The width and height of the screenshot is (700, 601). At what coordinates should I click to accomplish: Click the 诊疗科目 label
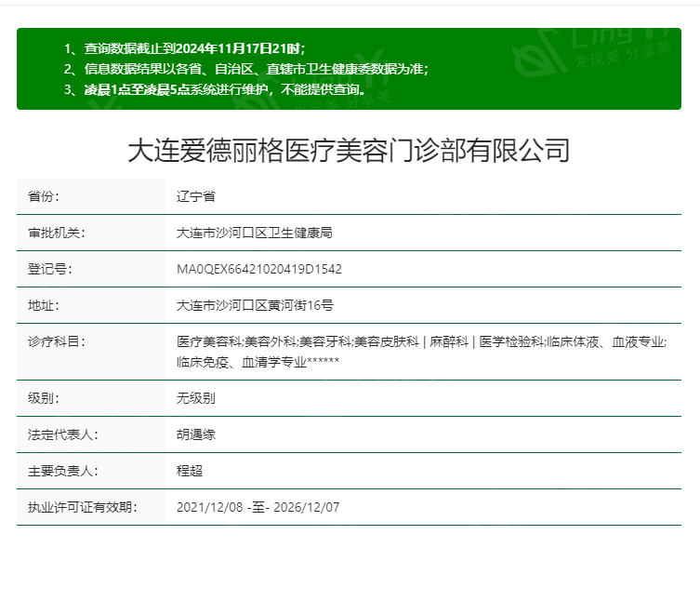pos(57,341)
